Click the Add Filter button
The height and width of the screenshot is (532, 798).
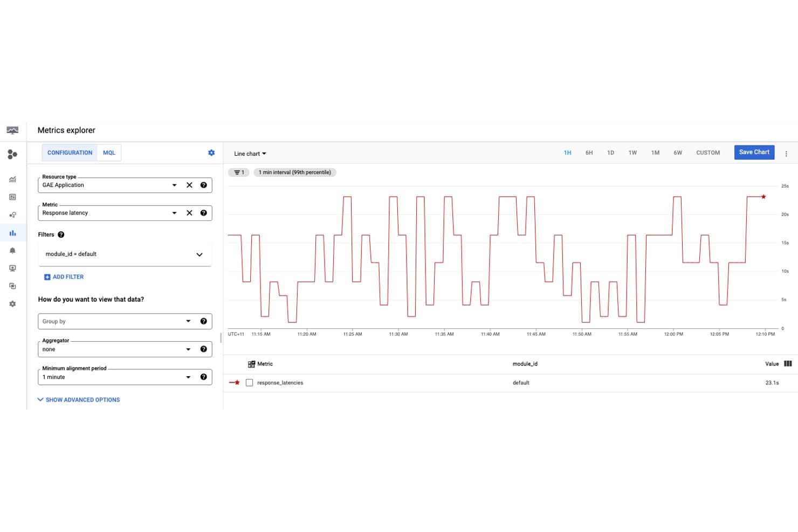[x=64, y=277]
